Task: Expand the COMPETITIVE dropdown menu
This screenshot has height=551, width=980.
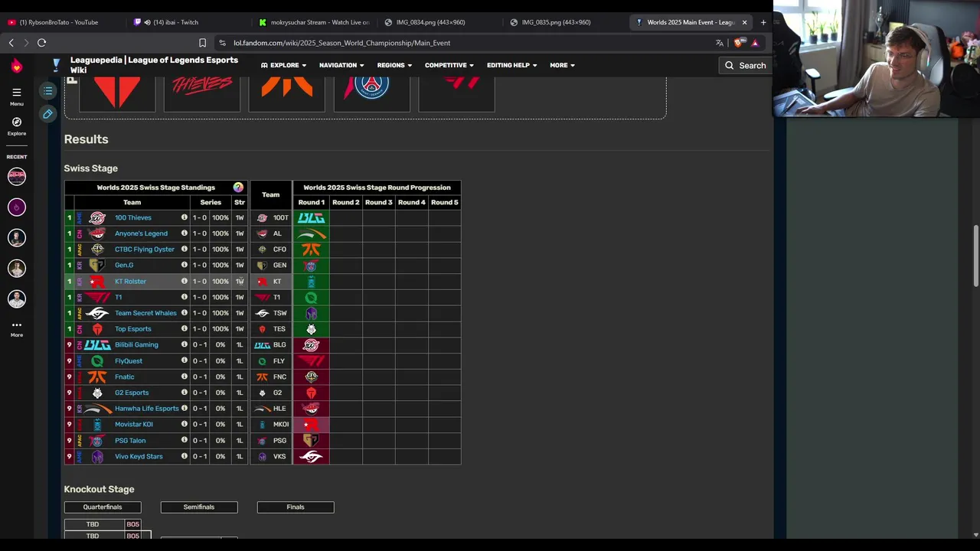Action: (449, 65)
